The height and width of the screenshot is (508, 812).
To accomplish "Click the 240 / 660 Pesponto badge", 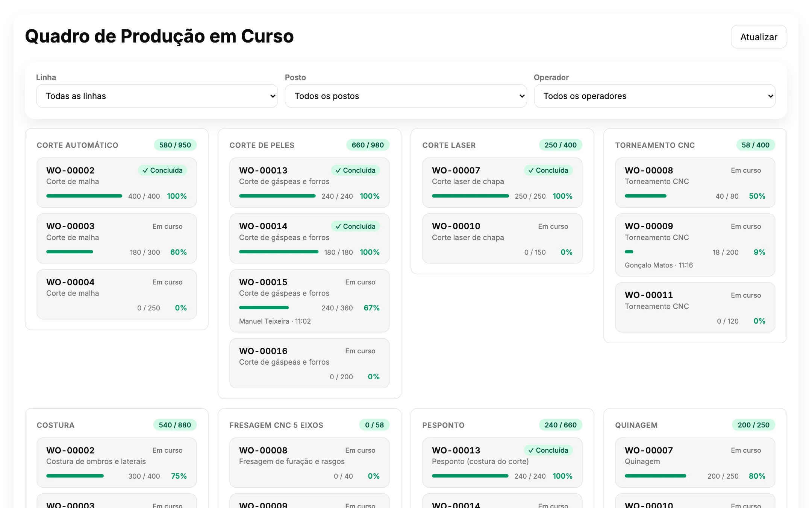I will (x=561, y=425).
